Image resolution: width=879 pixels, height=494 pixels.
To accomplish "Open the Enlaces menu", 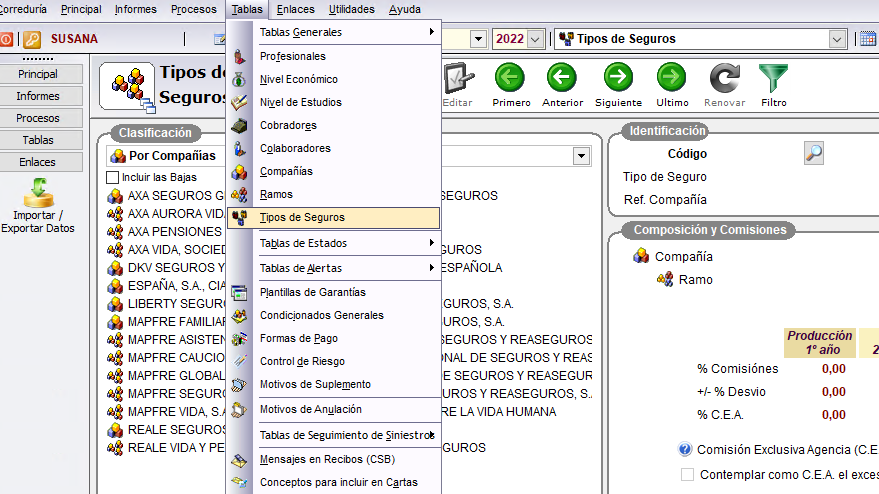I will click(295, 10).
